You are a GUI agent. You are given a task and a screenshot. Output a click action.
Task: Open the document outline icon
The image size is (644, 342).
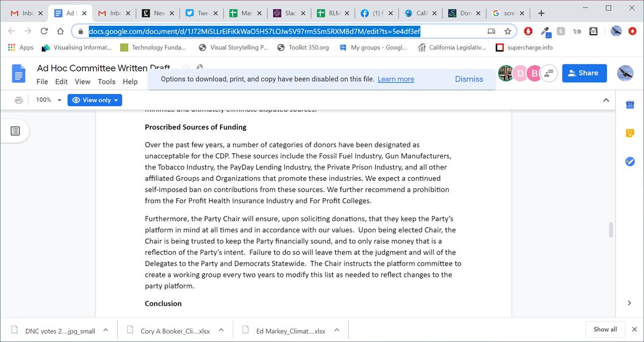pyautogui.click(x=15, y=131)
